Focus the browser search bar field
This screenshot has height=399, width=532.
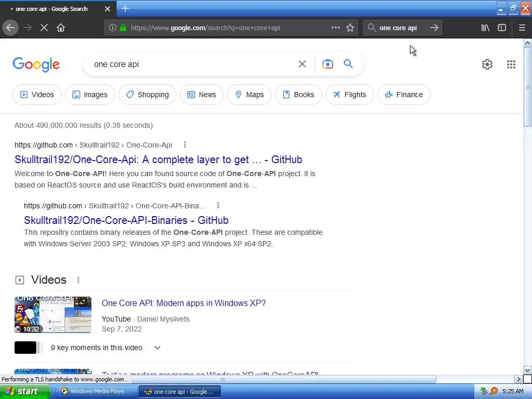pyautogui.click(x=402, y=28)
